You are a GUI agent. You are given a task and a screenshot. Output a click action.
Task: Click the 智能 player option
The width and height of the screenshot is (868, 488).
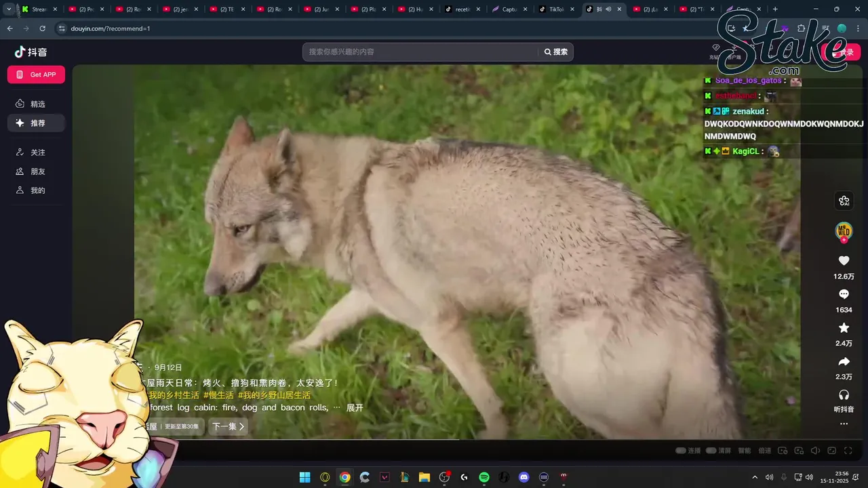click(745, 451)
